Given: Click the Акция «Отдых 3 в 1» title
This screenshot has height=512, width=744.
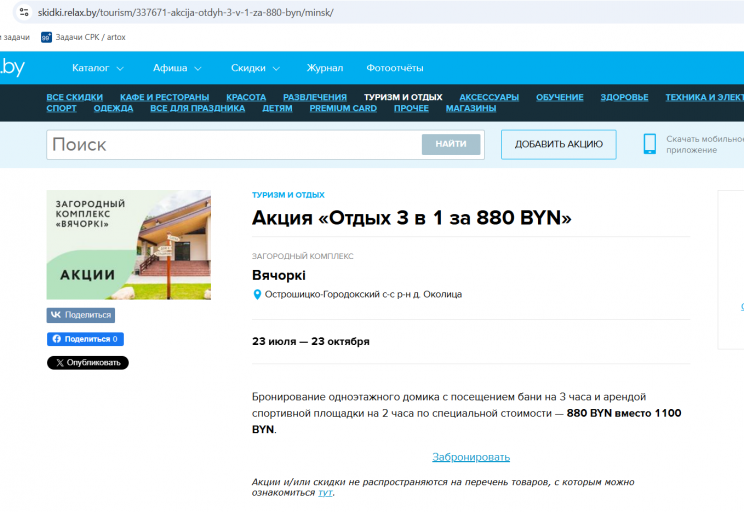Looking at the screenshot, I should pyautogui.click(x=411, y=218).
